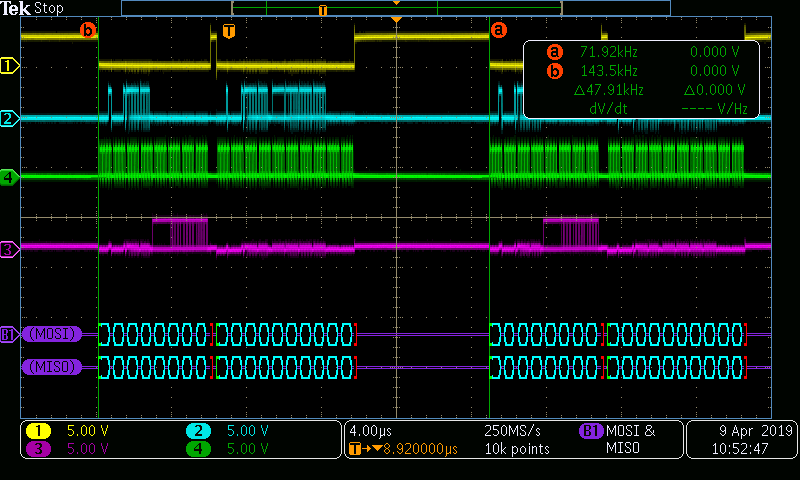Image resolution: width=800 pixels, height=480 pixels.
Task: Click the dV/dt label
Action: (608, 109)
